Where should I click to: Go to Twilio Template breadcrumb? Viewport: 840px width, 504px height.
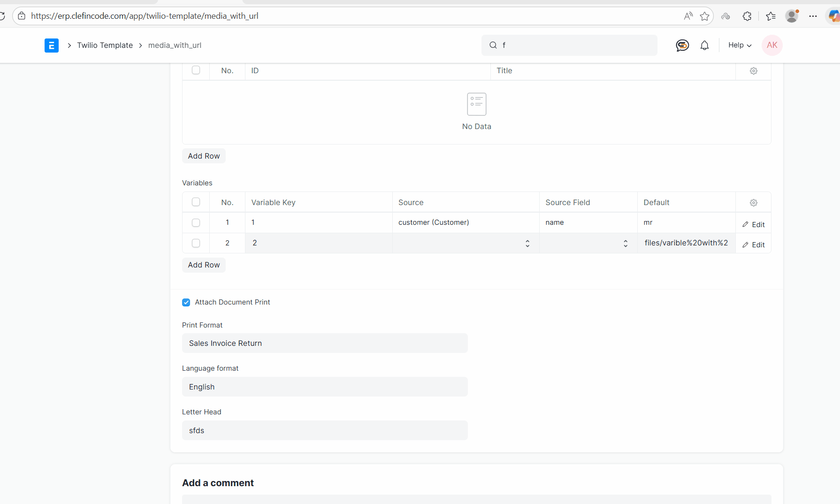(x=105, y=46)
